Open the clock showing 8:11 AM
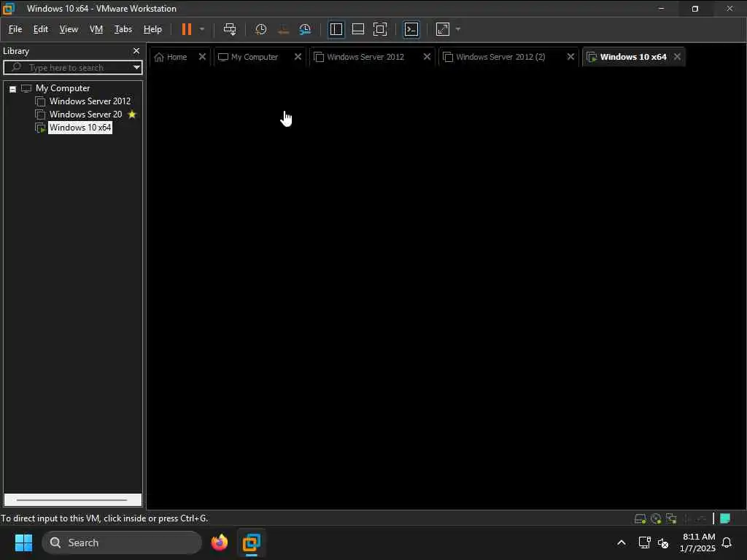747x560 pixels. (698, 542)
